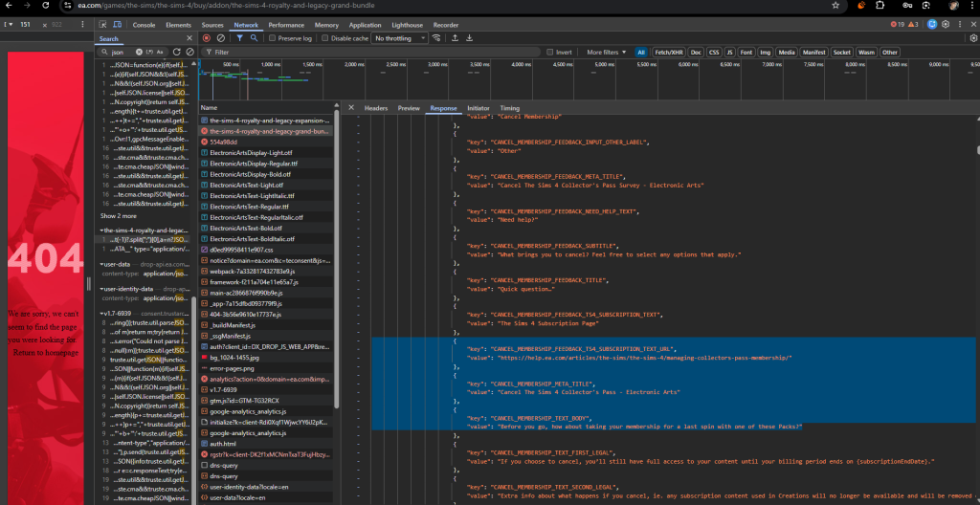Viewport: 980px width, 505px height.
Task: Refresh the search results in Search panel
Action: [176, 52]
